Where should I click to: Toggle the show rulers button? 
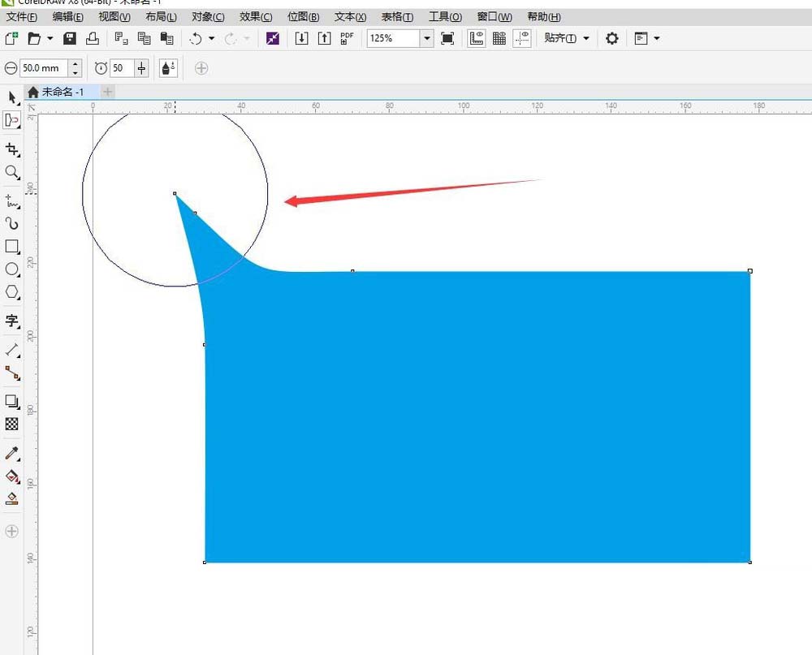[477, 38]
